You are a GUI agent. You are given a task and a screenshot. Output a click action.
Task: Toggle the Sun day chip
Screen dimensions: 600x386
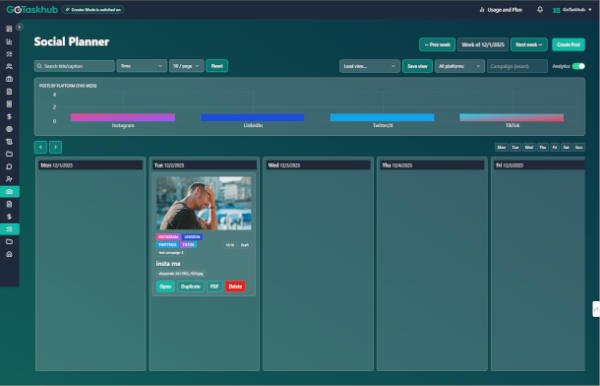click(579, 147)
